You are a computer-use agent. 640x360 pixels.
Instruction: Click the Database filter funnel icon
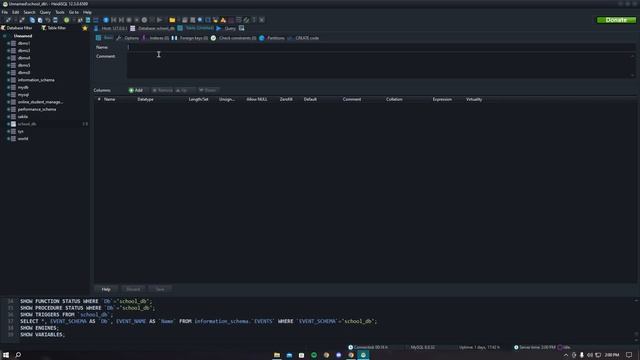[3, 28]
